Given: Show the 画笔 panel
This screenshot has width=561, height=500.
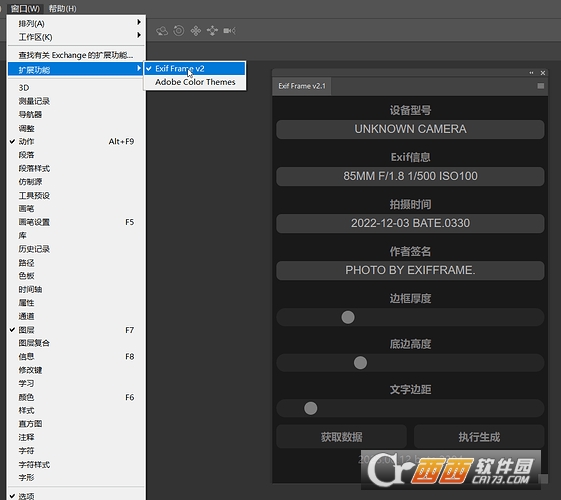Looking at the screenshot, I should click(76, 209).
